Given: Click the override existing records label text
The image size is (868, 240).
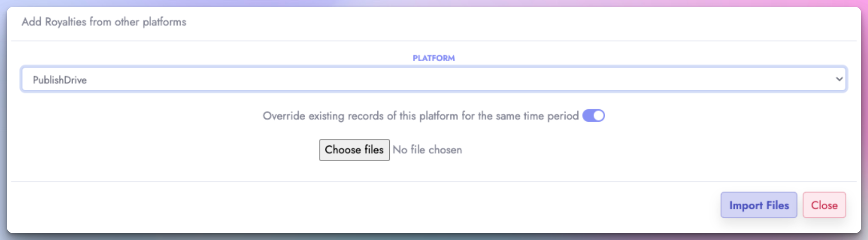Looking at the screenshot, I should point(421,116).
